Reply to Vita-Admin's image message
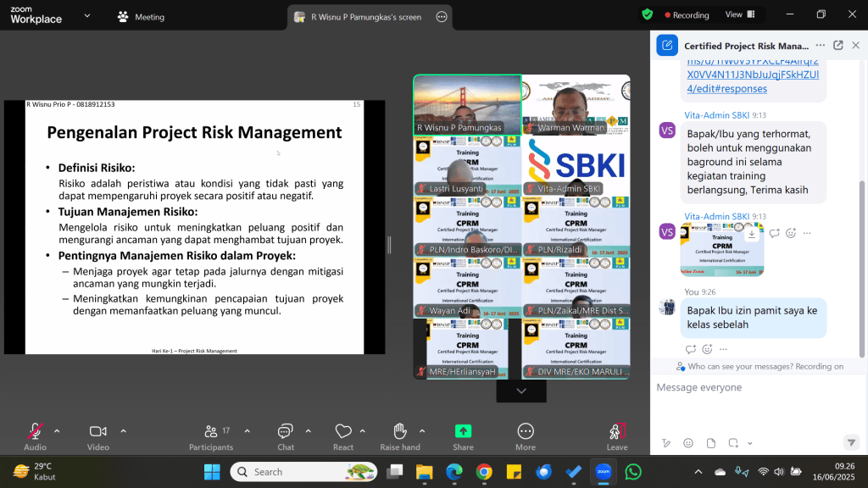The image size is (868, 488). point(775,233)
